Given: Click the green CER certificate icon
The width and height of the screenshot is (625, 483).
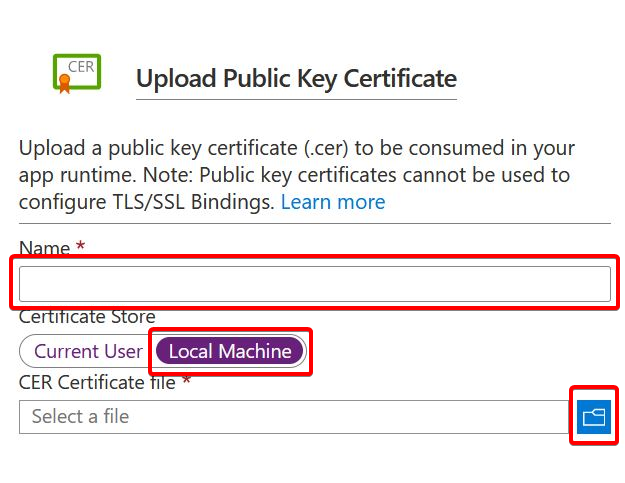Looking at the screenshot, I should (77, 73).
